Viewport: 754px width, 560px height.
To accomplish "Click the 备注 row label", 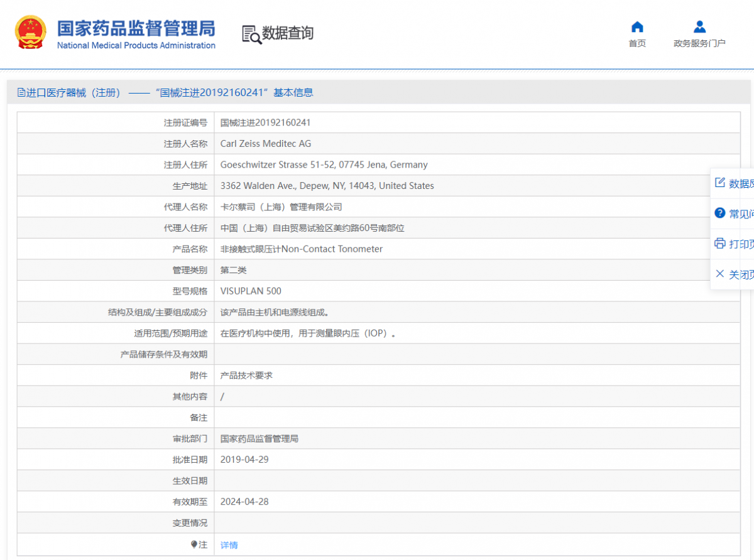I will [199, 417].
